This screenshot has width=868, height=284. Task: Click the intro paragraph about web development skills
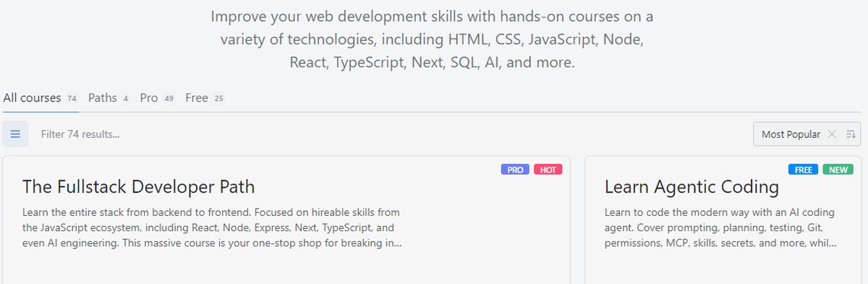coord(432,39)
